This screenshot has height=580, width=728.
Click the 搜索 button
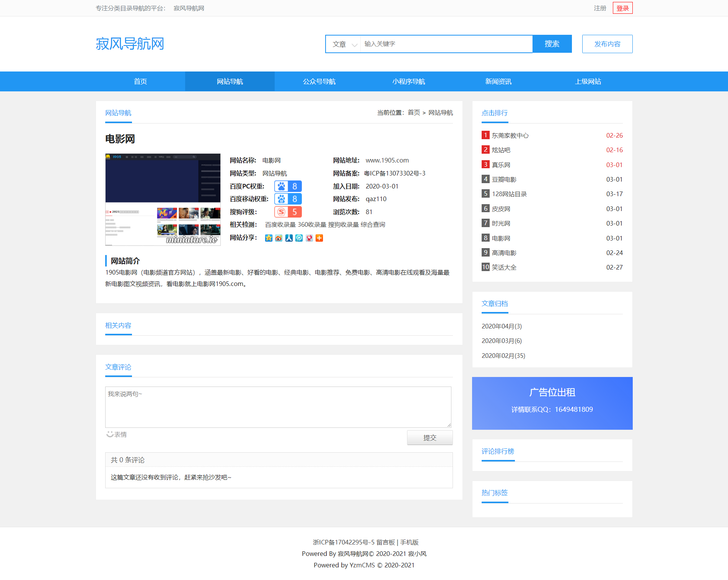tap(552, 44)
